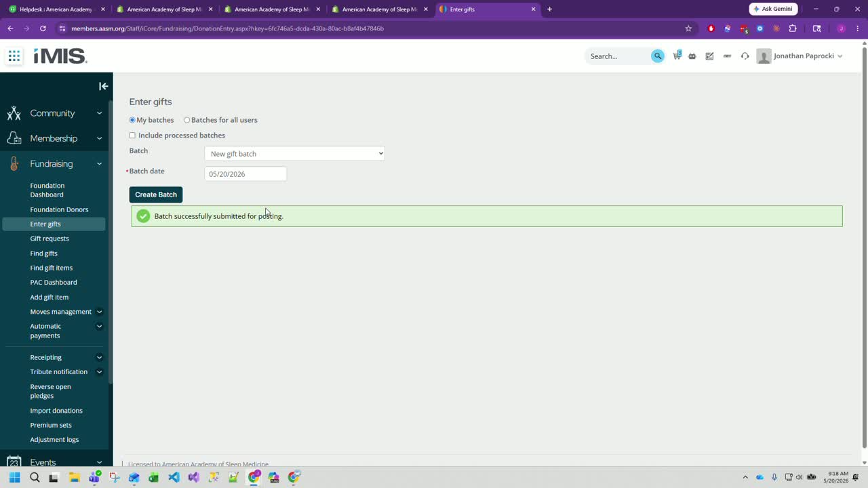Switch to the Helpdesk browser tab
868x488 pixels.
(56, 9)
